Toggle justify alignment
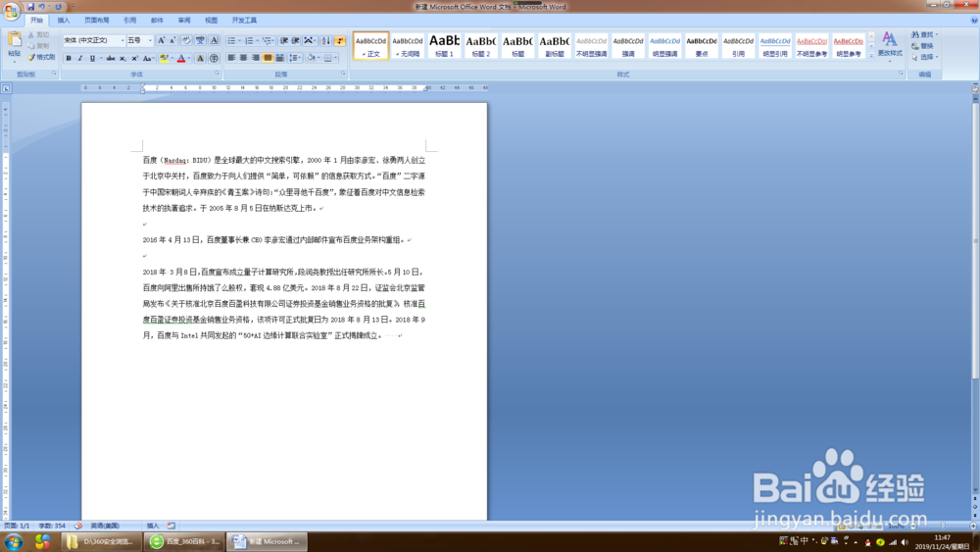Screen dimensions: 980x552 268,58
